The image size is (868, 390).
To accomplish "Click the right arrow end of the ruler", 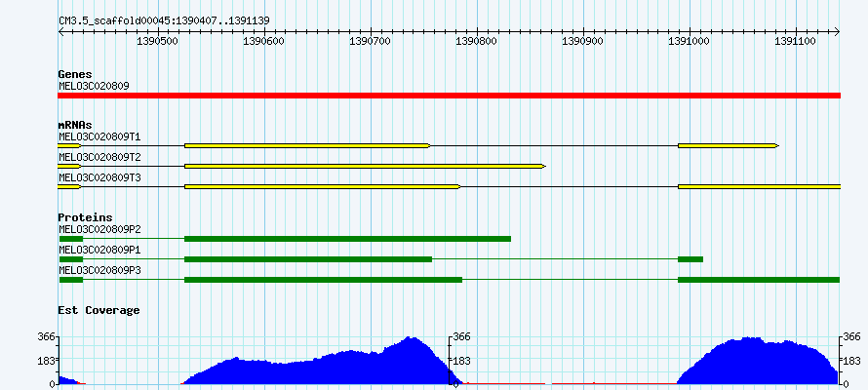I will click(x=838, y=32).
